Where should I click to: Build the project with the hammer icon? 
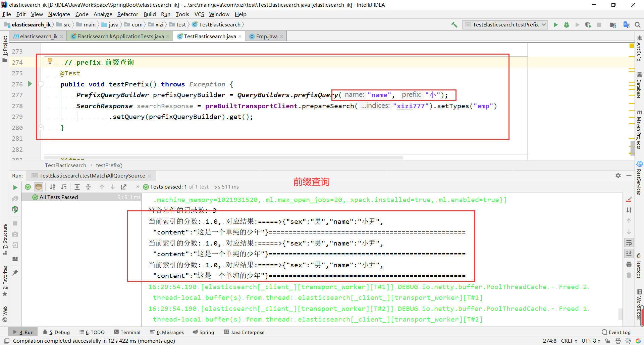(x=454, y=24)
